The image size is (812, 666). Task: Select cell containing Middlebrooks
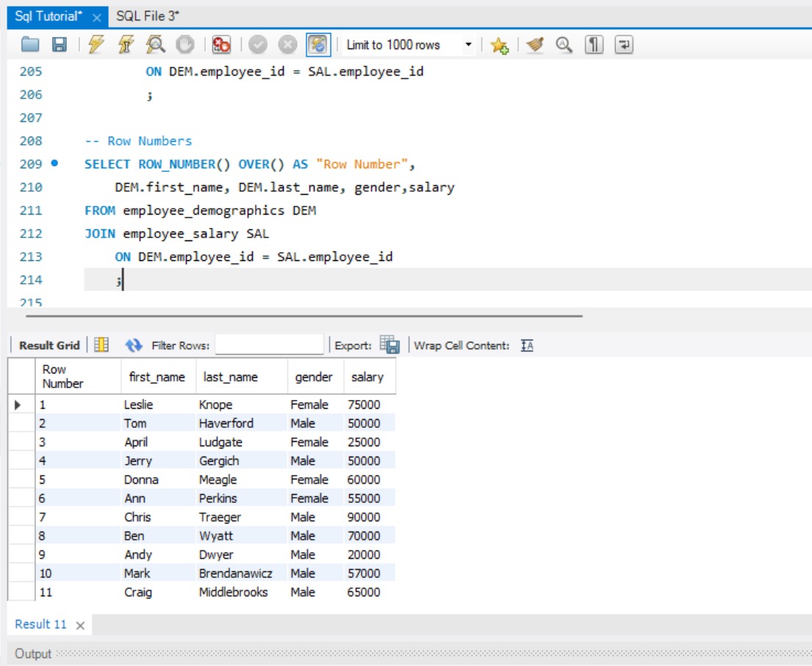(x=241, y=592)
